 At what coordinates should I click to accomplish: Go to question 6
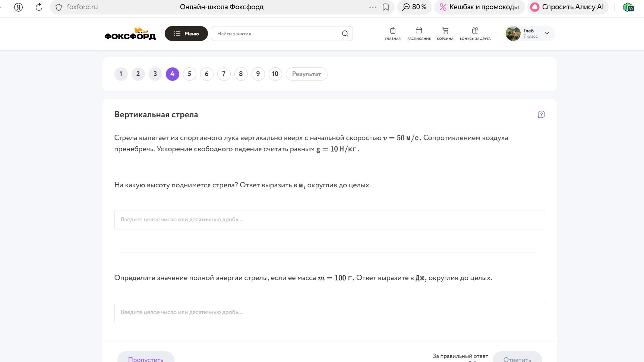[x=206, y=74]
